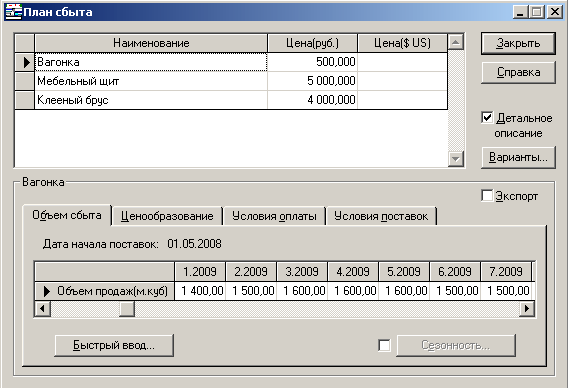Click the Цена($ US) column header
Image resolution: width=568 pixels, height=388 pixels.
[402, 43]
